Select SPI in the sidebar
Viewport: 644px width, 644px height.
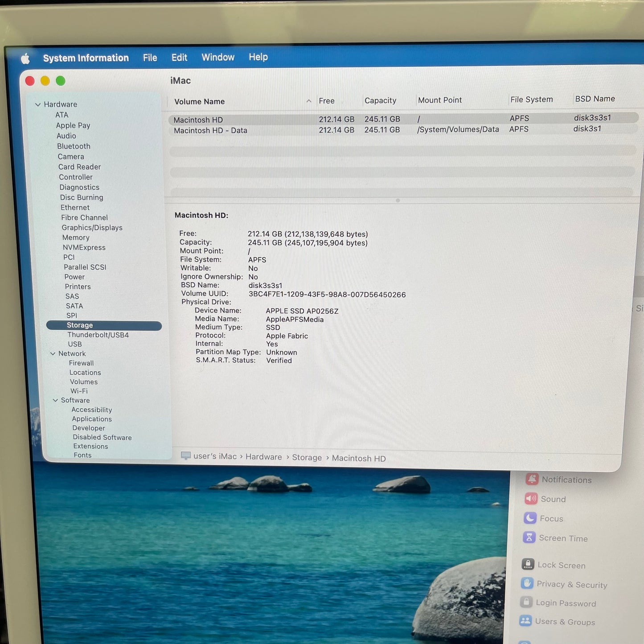tap(72, 316)
